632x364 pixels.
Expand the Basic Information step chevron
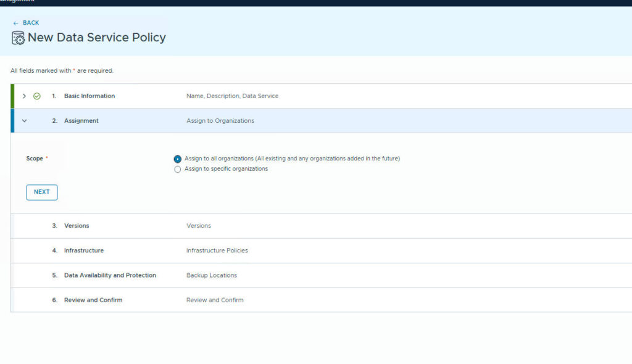pos(24,96)
